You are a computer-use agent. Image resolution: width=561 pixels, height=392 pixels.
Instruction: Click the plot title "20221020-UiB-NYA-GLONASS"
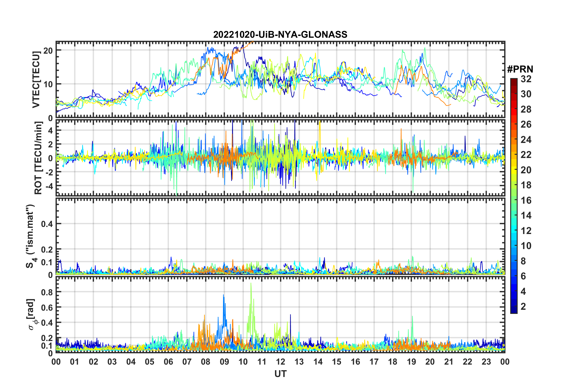coord(280,34)
